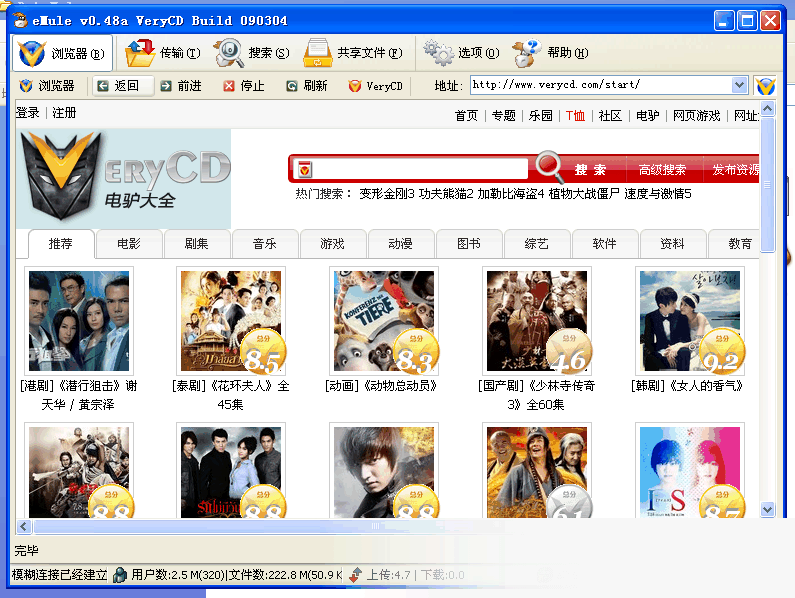Switch to the 资料 tab
The width and height of the screenshot is (795, 598).
click(x=672, y=244)
